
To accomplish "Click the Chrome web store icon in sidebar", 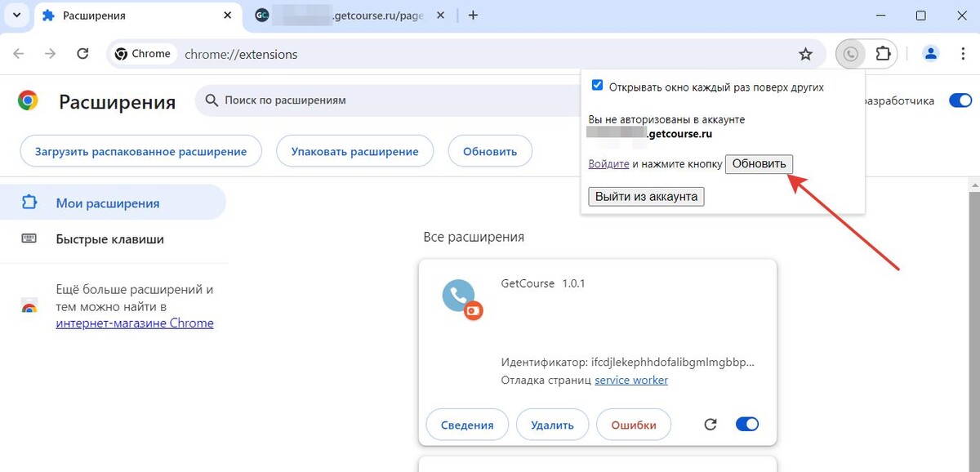I will point(29,307).
